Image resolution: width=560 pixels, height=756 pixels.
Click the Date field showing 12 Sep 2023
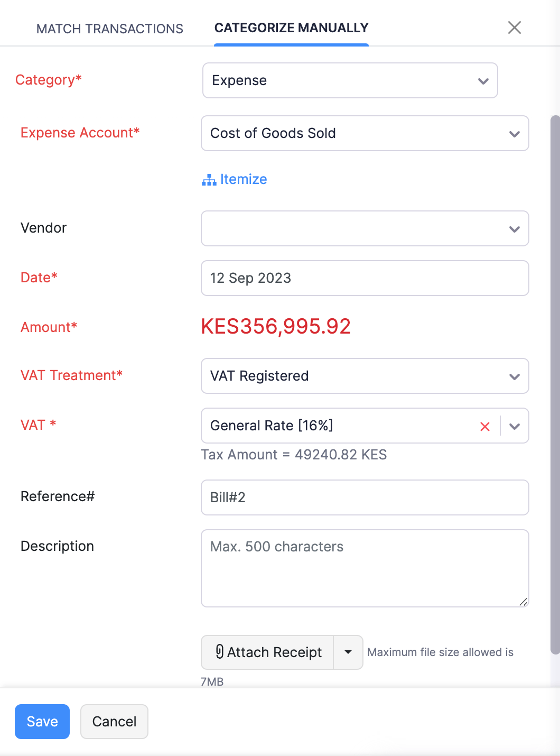pos(365,278)
